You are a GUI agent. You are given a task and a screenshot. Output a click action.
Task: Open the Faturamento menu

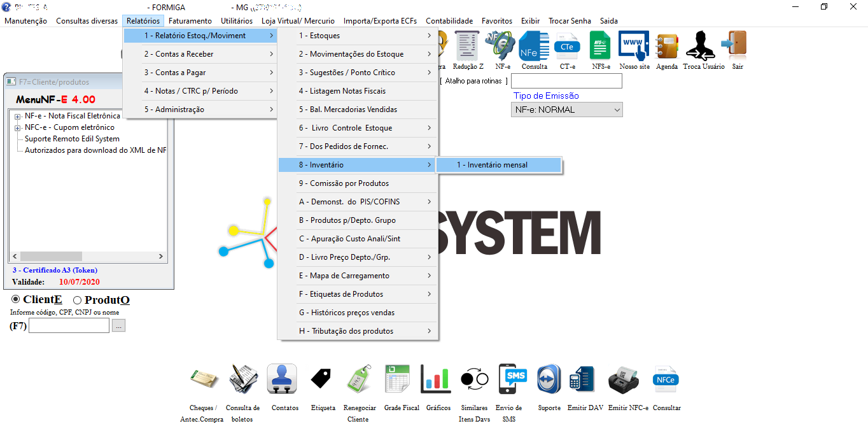pos(190,21)
